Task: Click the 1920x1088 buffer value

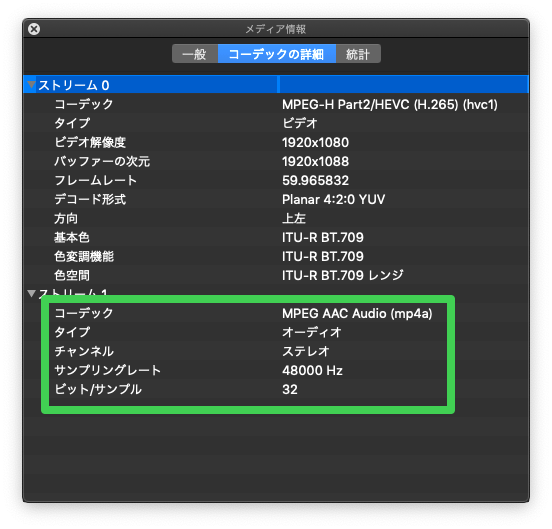Action: [x=315, y=161]
